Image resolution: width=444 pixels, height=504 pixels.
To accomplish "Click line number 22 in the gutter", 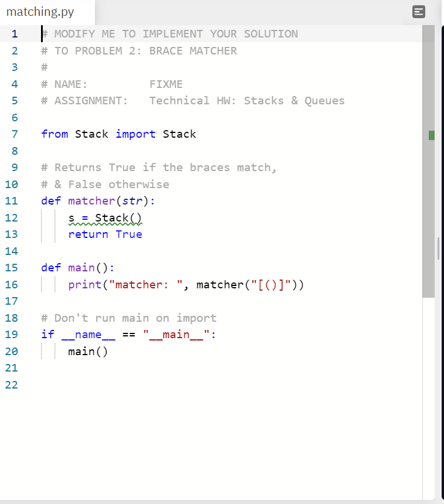I will click(x=11, y=385).
